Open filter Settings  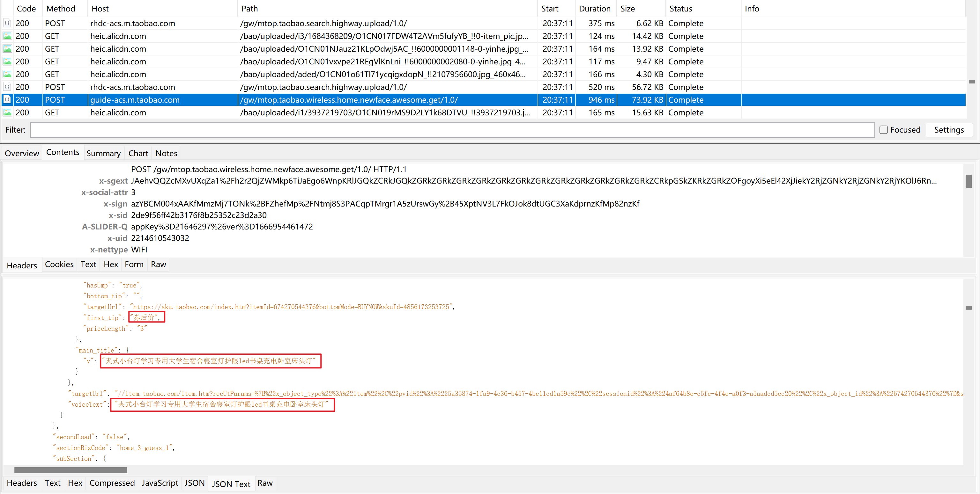tap(949, 130)
